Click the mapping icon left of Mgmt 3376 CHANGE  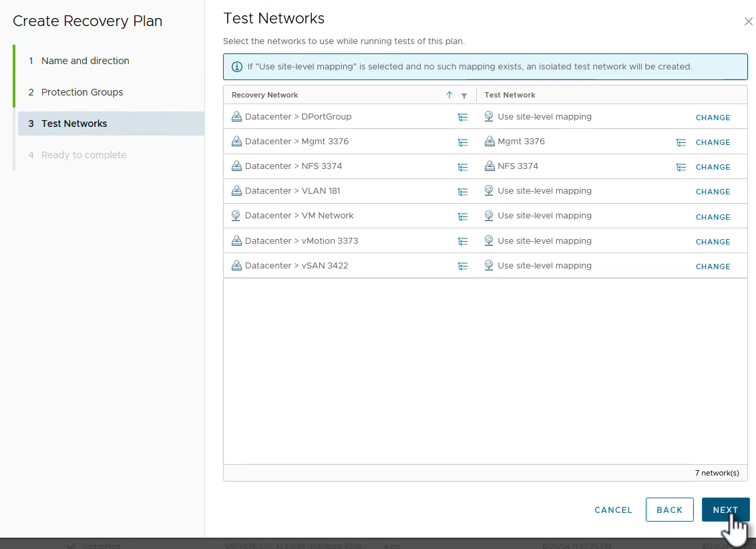tap(681, 142)
